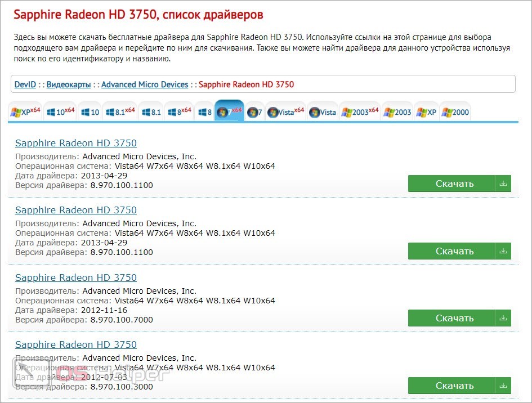Follow the DevID breadcrumb link
The image size is (532, 403).
pos(25,84)
